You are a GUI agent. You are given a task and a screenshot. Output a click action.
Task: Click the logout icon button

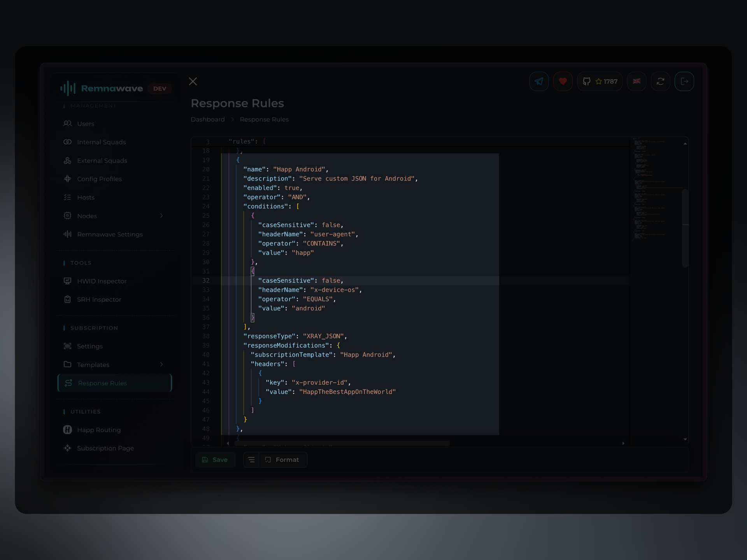684,81
